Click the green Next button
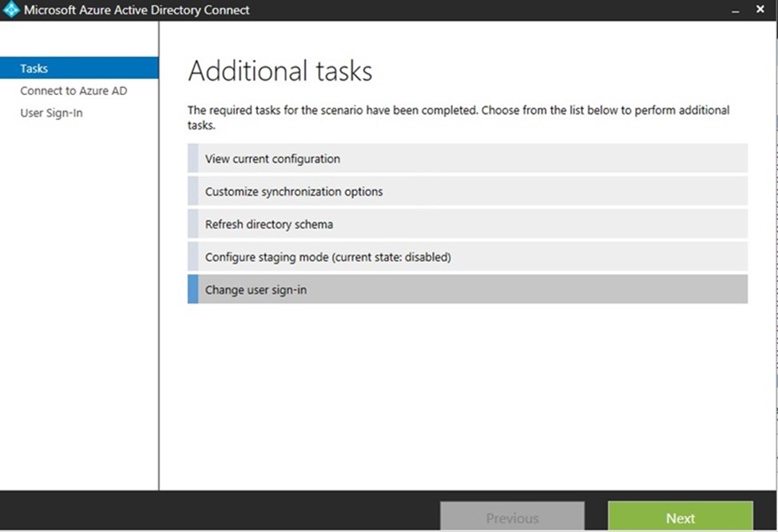778x532 pixels. pos(681,517)
